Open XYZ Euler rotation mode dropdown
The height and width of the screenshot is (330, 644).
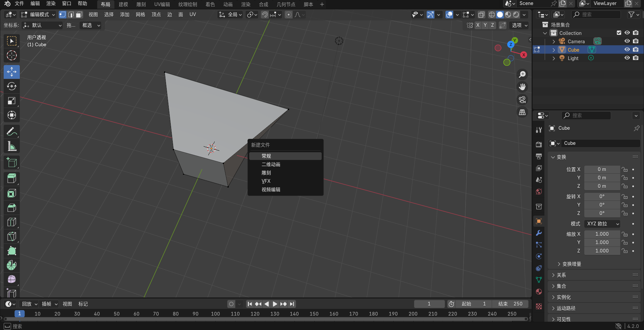602,224
